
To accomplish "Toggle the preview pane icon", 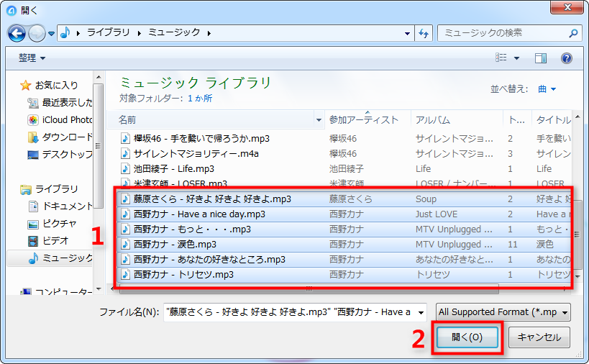I will click(x=541, y=58).
